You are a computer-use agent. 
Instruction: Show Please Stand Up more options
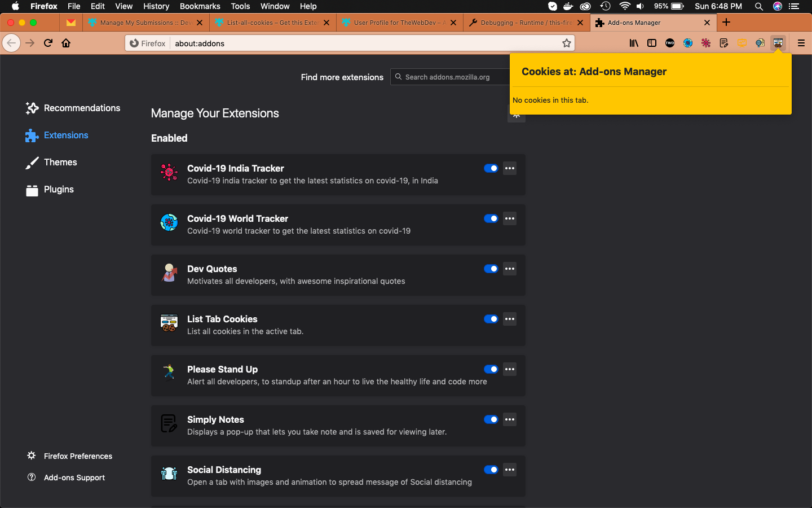coord(510,369)
